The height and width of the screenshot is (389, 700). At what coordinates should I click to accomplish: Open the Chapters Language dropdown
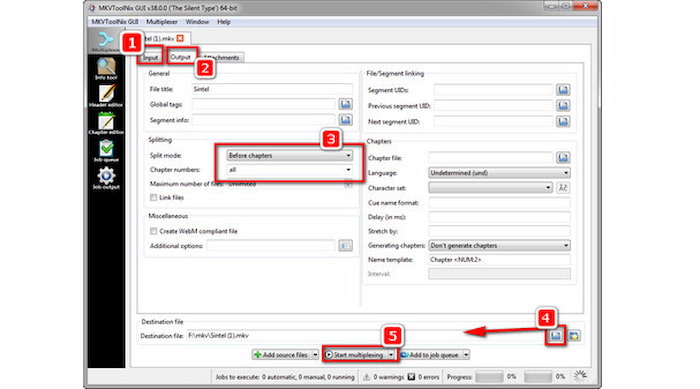pos(499,173)
